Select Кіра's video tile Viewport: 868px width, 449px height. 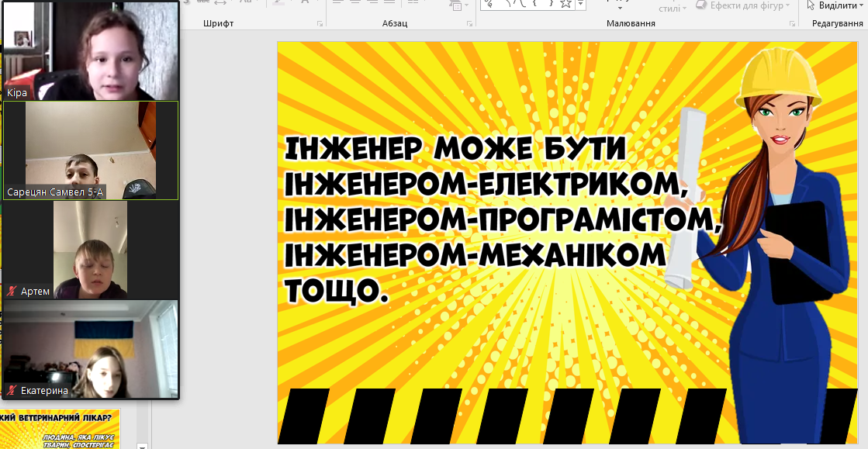pos(91,50)
